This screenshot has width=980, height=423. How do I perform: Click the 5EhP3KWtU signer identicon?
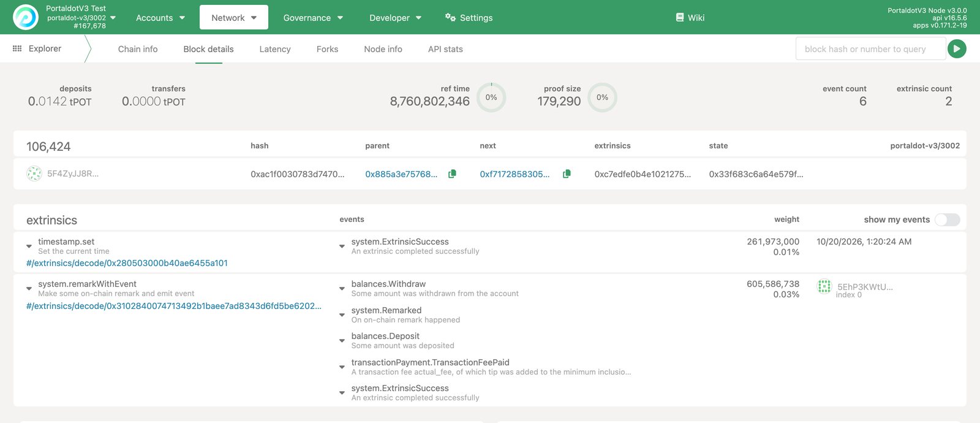click(824, 286)
